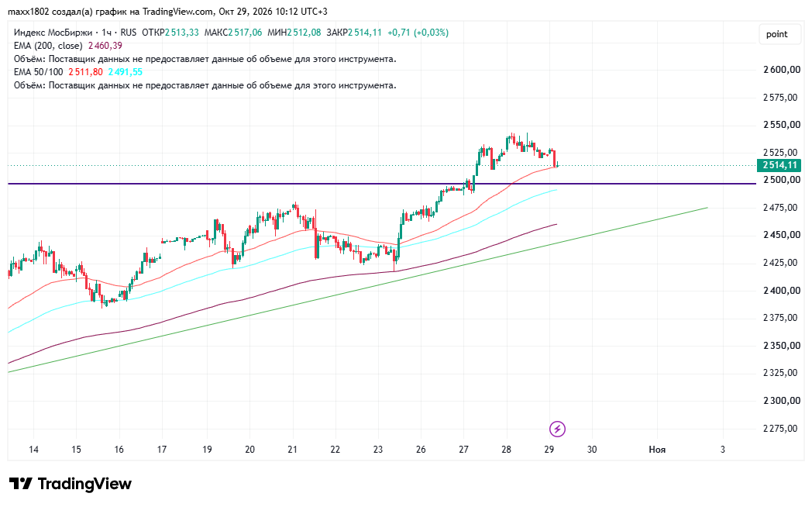Click the purple EMA 200 value 2460,39
This screenshot has width=812, height=507.
pos(105,46)
